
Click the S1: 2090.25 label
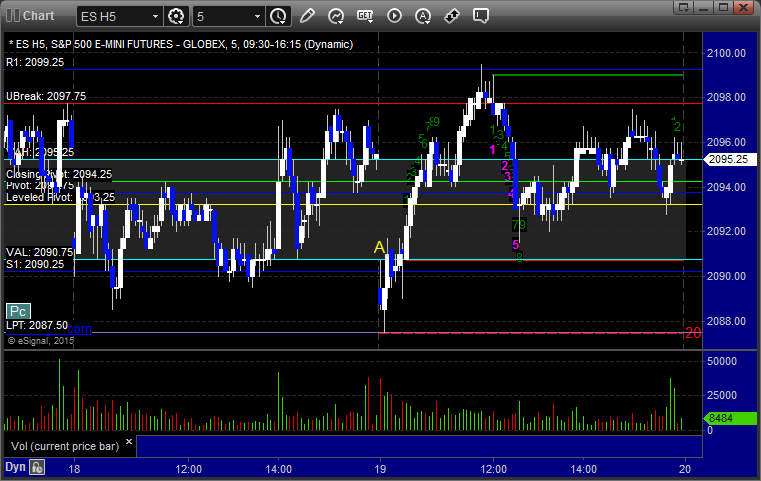click(x=35, y=264)
